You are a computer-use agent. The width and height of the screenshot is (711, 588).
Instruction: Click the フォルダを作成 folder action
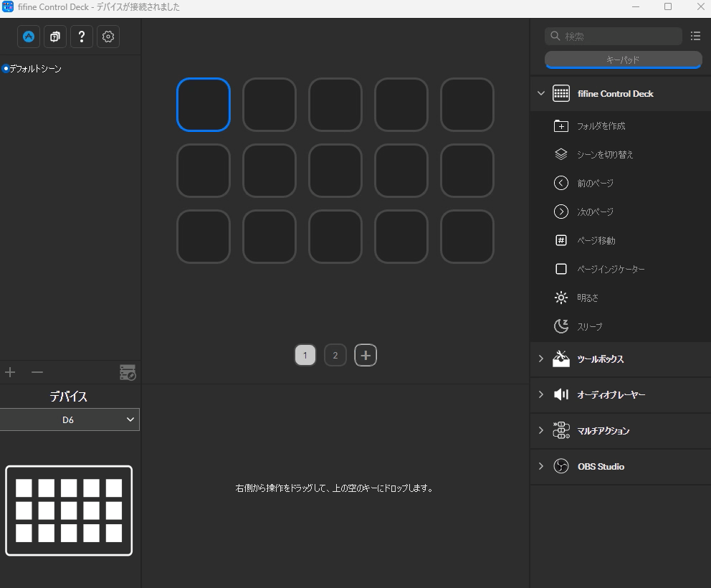pos(601,126)
